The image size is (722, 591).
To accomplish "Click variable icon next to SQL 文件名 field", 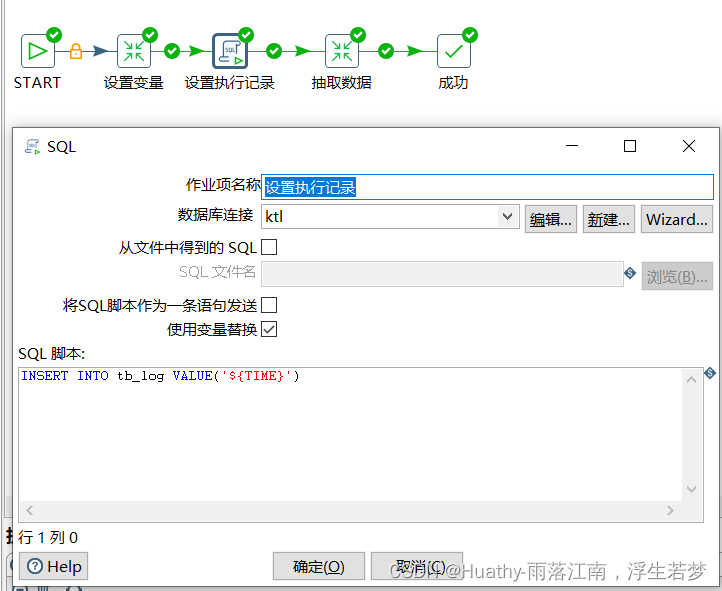I will (630, 273).
